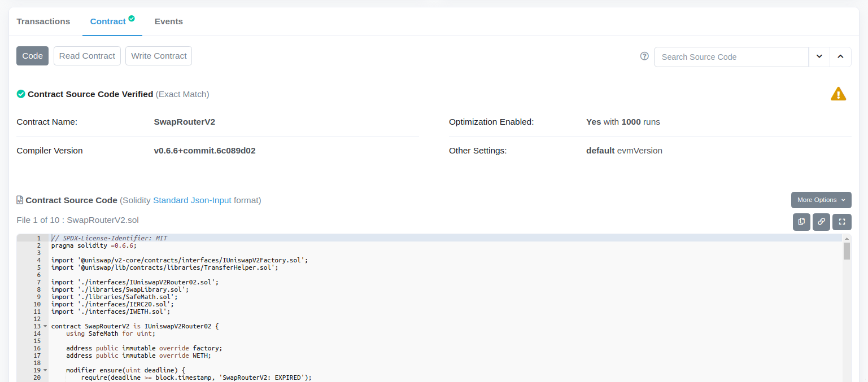Collapse the ensure modifier at line 19
Image resolution: width=868 pixels, height=382 pixels.
coord(45,370)
